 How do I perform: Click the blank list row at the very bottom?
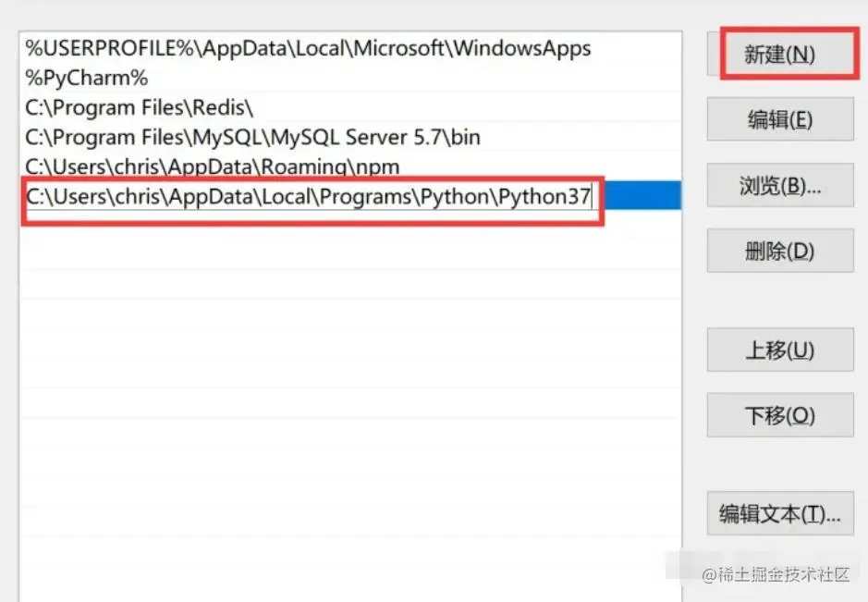point(350,580)
